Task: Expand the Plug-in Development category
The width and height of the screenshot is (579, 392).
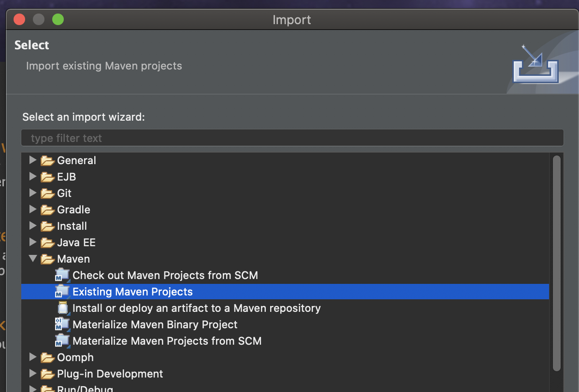Action: [x=33, y=373]
